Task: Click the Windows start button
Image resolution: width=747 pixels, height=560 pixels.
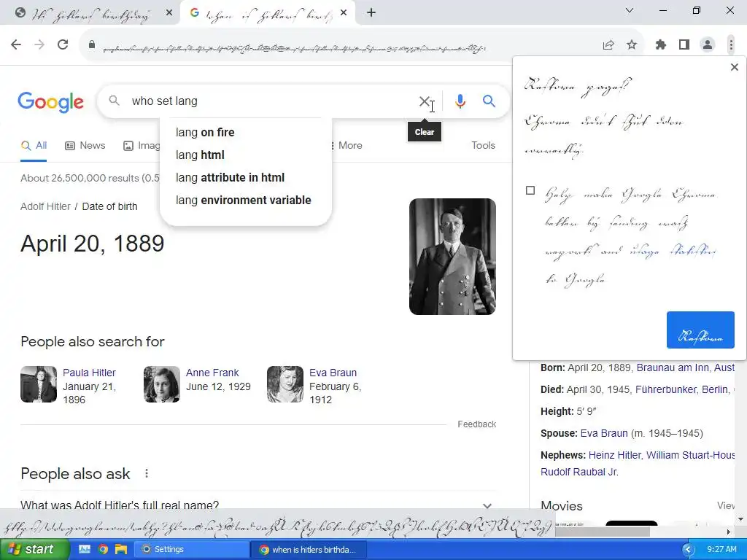Action: tap(35, 549)
